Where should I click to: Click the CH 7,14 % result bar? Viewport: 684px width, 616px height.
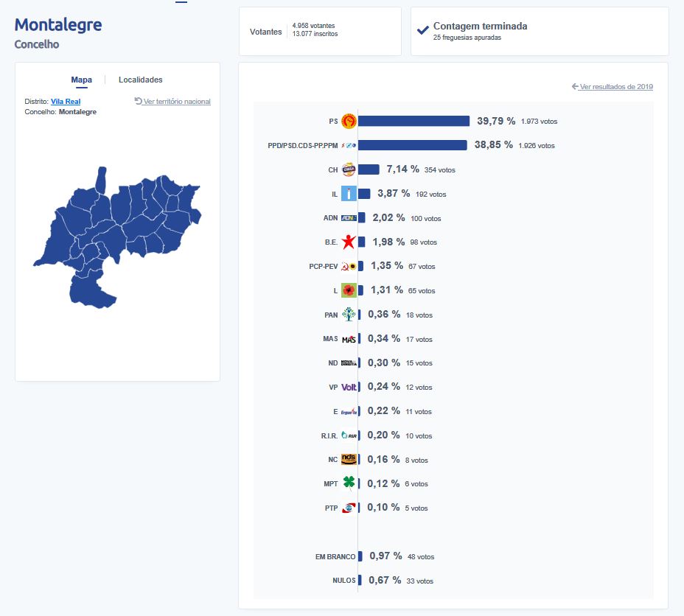point(369,169)
